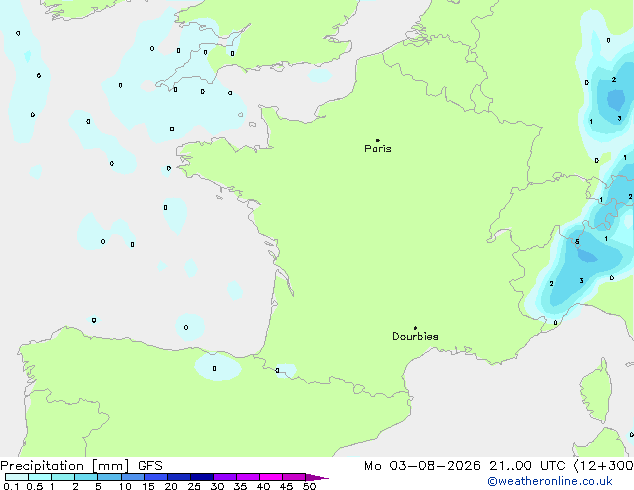
Task: Pick the legend swatch between 25 and 30
Action: (202, 477)
